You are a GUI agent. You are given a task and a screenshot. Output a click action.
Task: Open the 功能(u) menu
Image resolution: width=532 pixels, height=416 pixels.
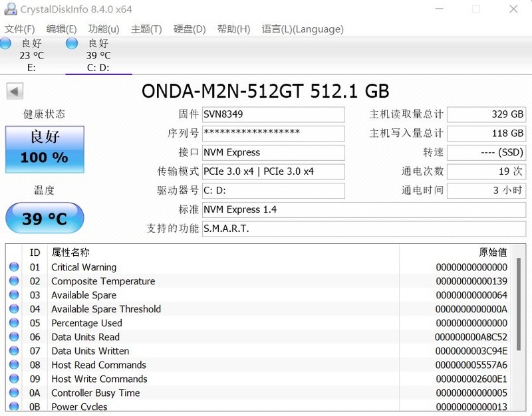[101, 29]
